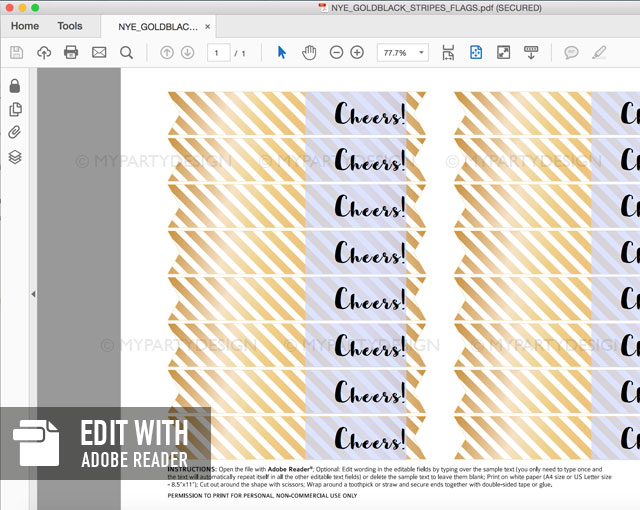Show the Layers panel in sidebar

pyautogui.click(x=15, y=157)
